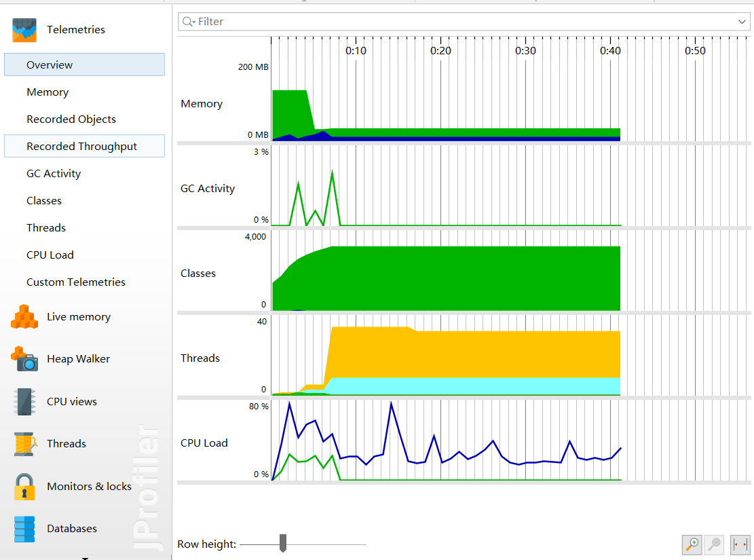Expand the Filter history dropdown arrow
The image size is (754, 560).
[x=742, y=22]
